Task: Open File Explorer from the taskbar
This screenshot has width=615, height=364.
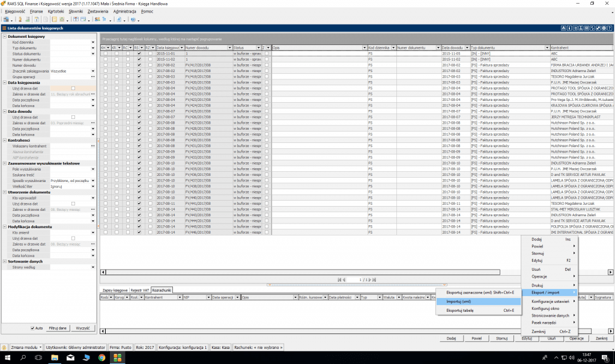Action: pos(54,358)
